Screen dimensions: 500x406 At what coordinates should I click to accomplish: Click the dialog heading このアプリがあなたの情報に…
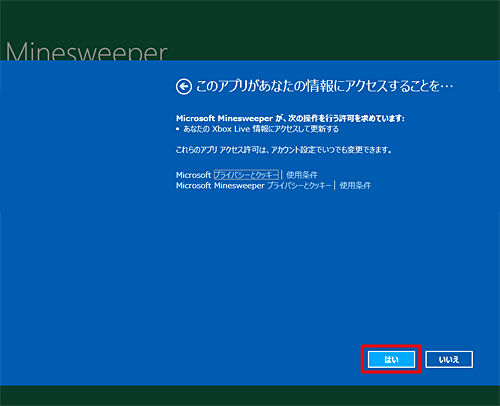pos(324,86)
